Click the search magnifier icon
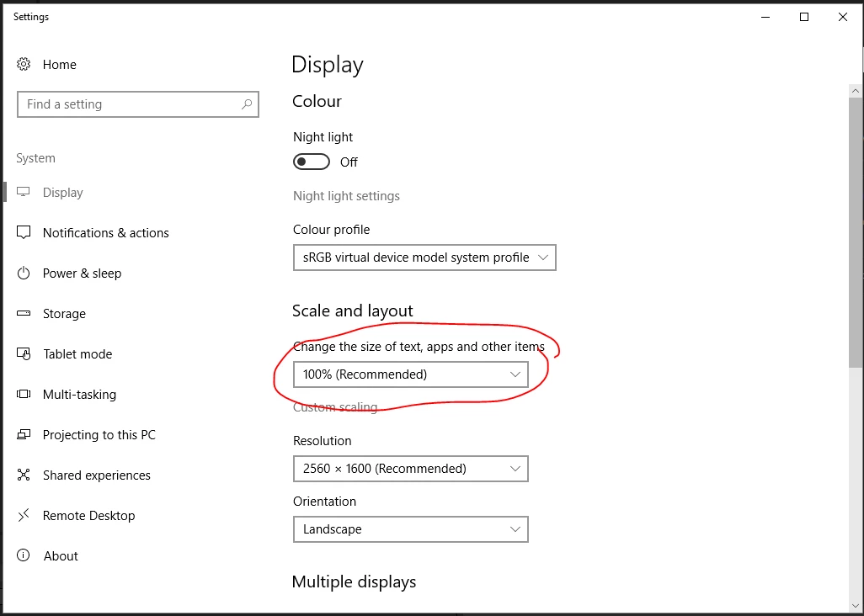The height and width of the screenshot is (616, 864). [246, 104]
